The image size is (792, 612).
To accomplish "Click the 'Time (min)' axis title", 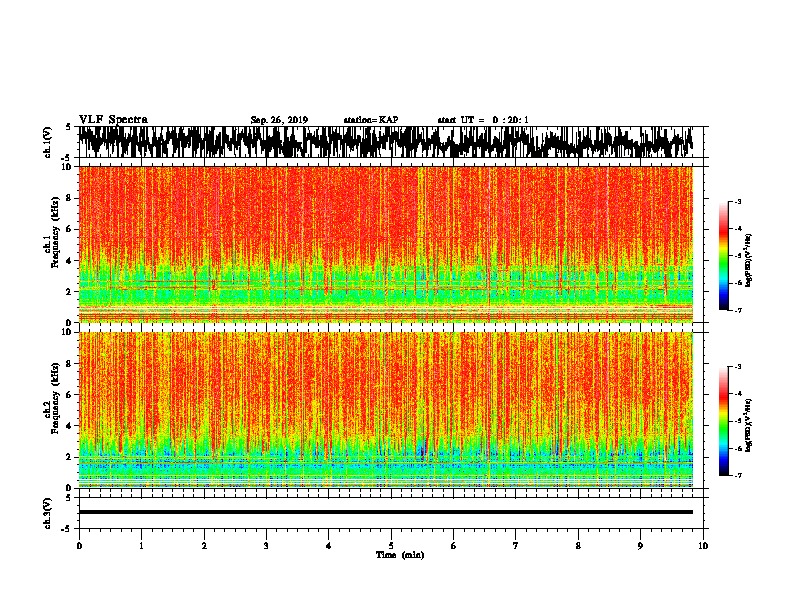I will point(400,555).
